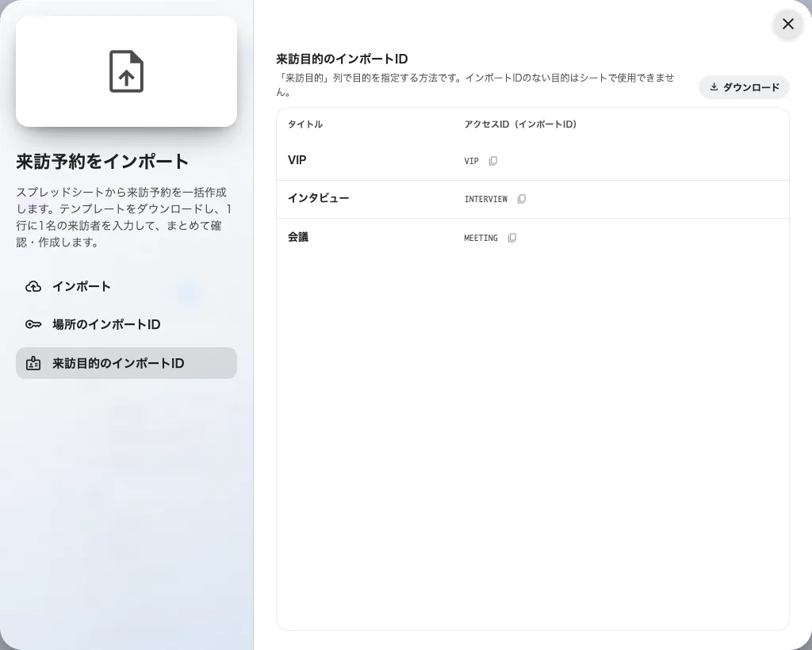Click the ダウンロード button
This screenshot has width=812, height=650.
click(744, 87)
